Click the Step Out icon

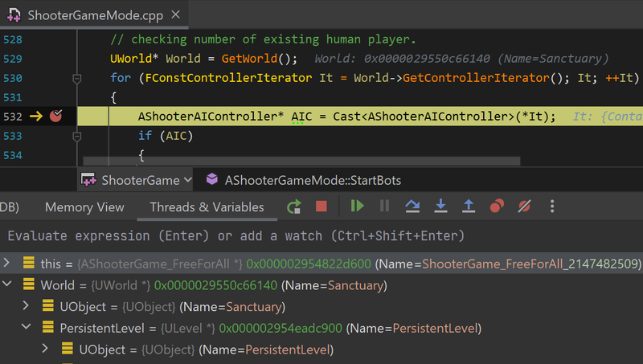click(x=469, y=207)
